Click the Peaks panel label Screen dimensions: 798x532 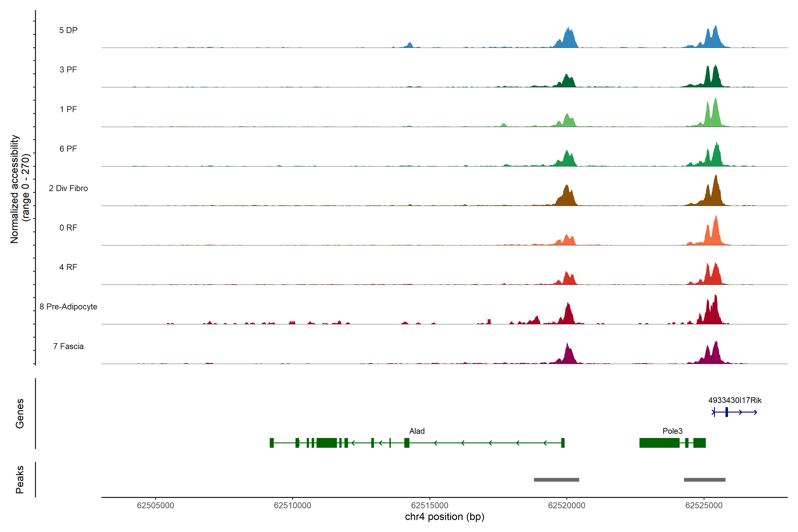click(x=20, y=479)
